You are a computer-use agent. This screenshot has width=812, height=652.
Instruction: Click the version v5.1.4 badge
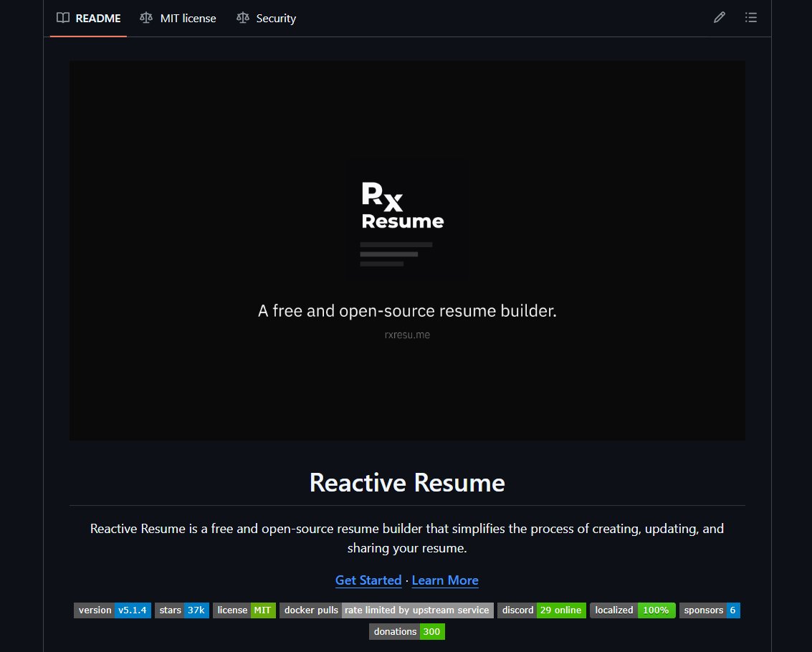coord(113,610)
